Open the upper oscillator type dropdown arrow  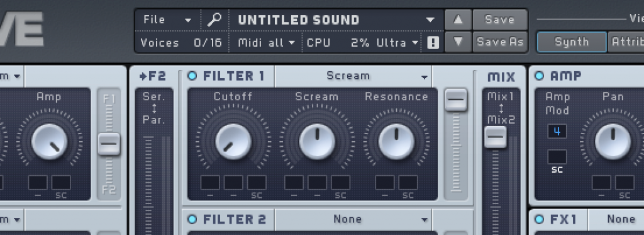pos(17,77)
